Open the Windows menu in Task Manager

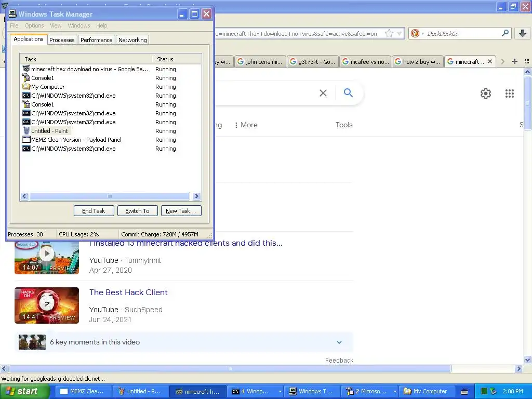(x=79, y=25)
